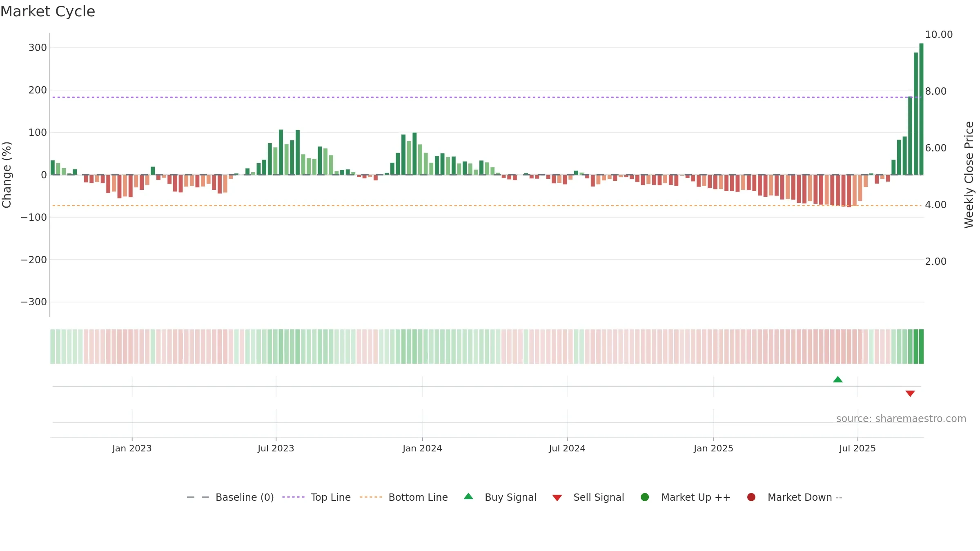Image resolution: width=980 pixels, height=551 pixels.
Task: Click the red Sell Signal triangle in the legend
Action: (557, 498)
